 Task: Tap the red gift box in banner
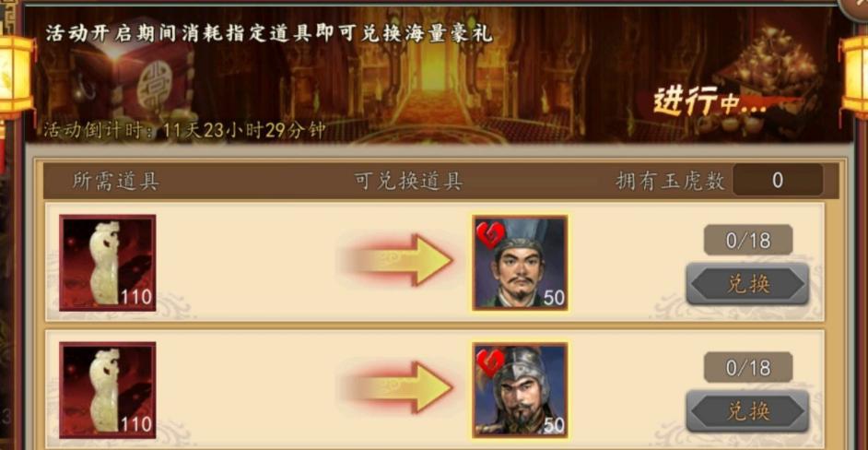[133, 77]
